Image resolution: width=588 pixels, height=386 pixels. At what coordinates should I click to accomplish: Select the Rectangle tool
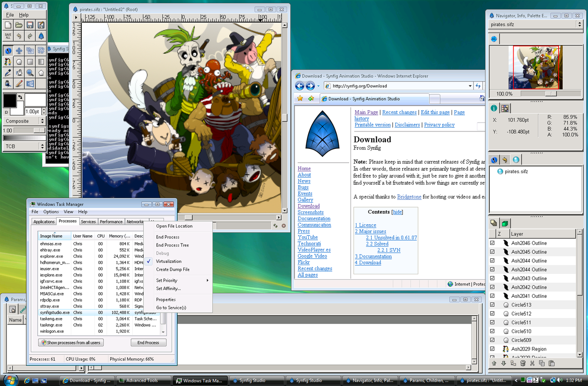coord(30,62)
